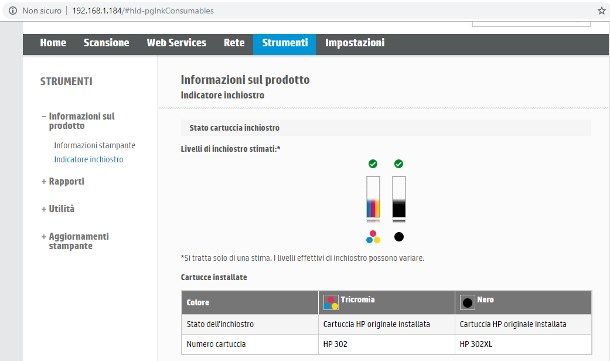
Task: Click the Nero "Cartuccia HP originale installata" cell
Action: pyautogui.click(x=523, y=324)
